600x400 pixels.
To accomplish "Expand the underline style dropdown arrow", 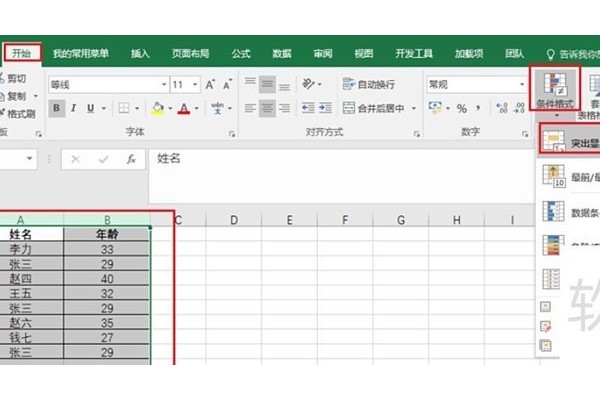I will tap(103, 108).
